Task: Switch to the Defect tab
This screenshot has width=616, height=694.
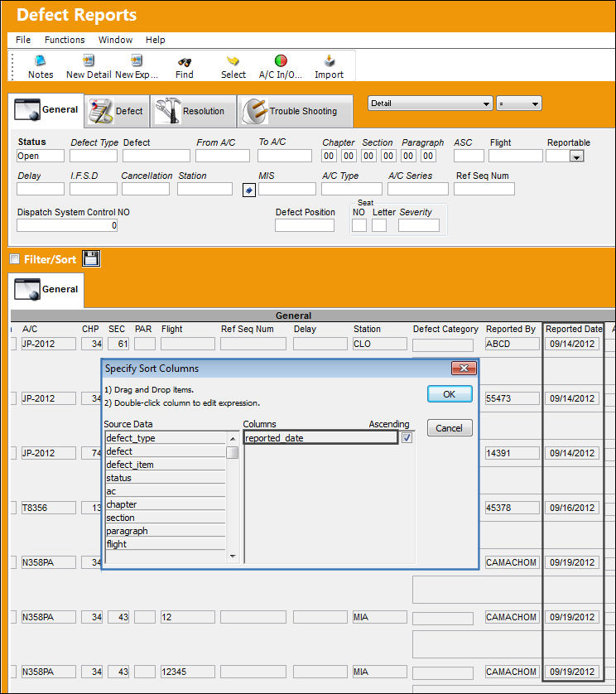Action: tap(117, 111)
